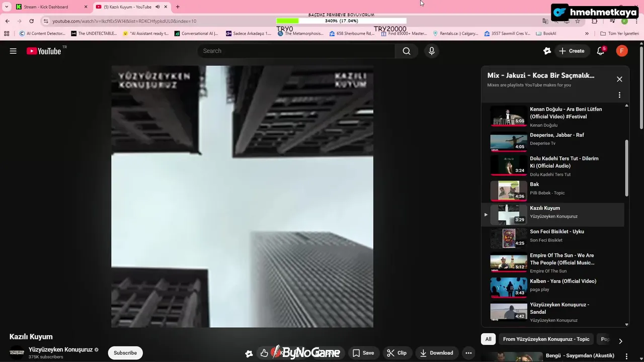The image size is (644, 362).
Task: Focus the YouTube search box
Action: 296,51
